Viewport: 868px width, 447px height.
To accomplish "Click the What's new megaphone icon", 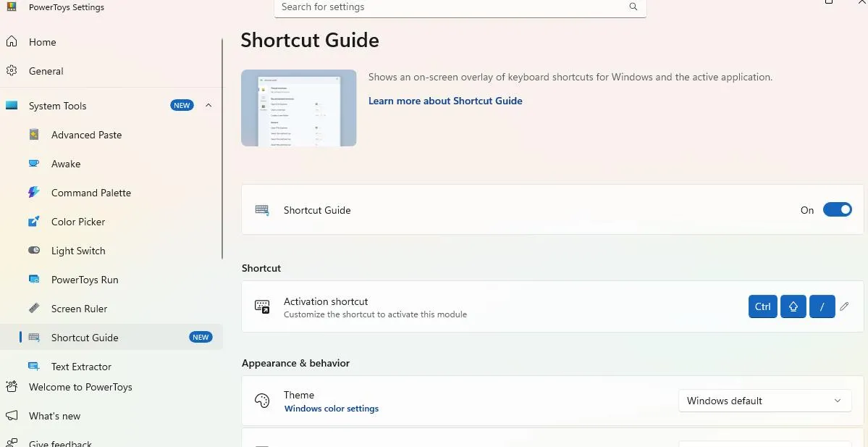I will point(11,415).
